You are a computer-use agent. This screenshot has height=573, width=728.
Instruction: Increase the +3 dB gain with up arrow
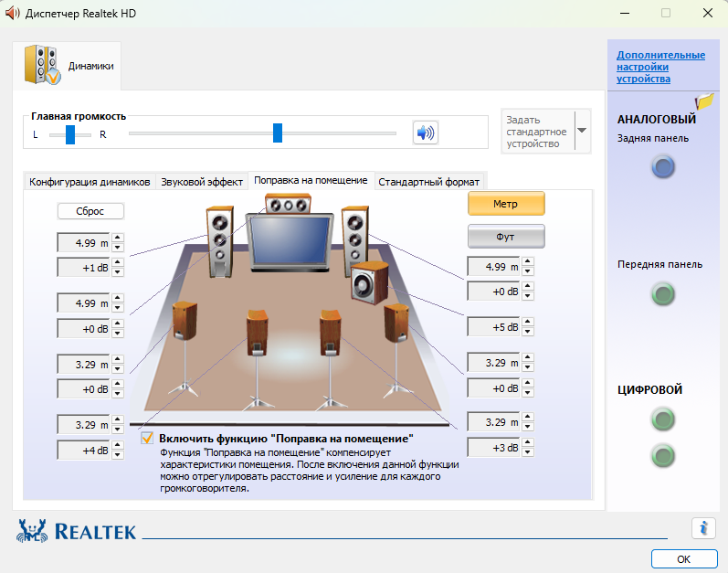[x=528, y=442]
